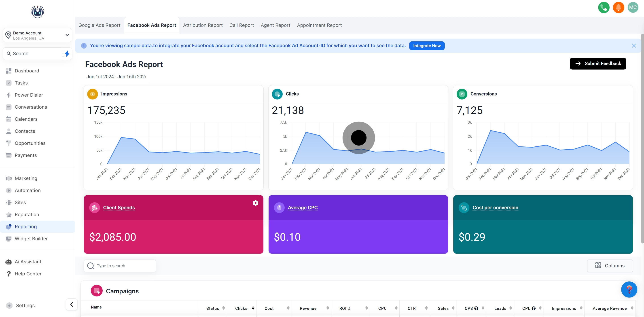
Task: Expand the Demo Account location dropdown
Action: pos(67,35)
